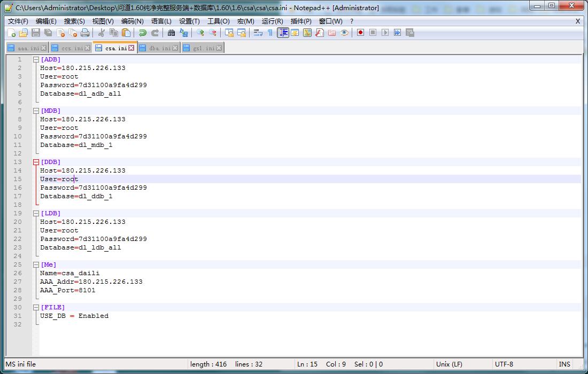Cut selection with scissors icon
The image size is (588, 374).
101,33
